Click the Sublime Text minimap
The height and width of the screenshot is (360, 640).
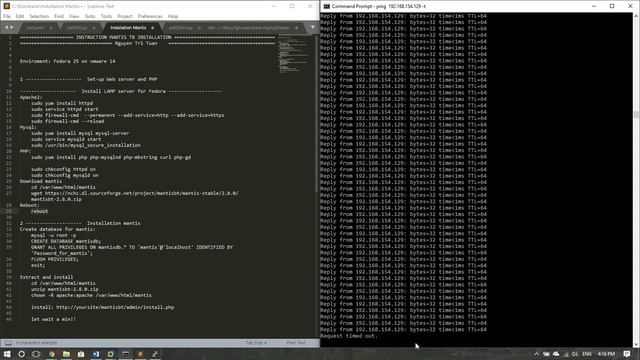(x=293, y=53)
